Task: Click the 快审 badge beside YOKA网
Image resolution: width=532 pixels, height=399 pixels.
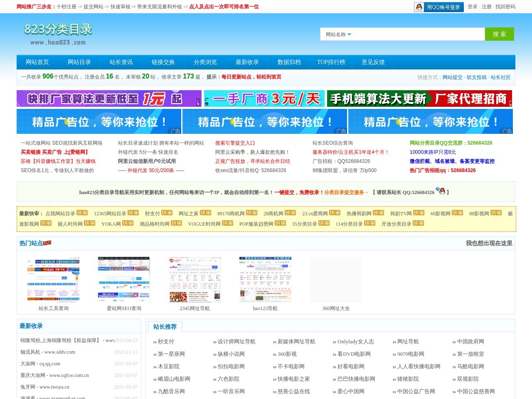Action: [128, 223]
